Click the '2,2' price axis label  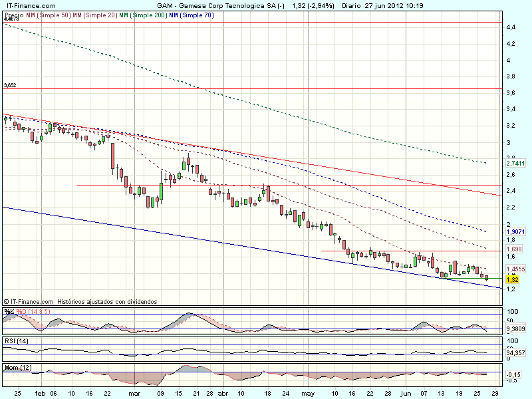click(x=511, y=207)
